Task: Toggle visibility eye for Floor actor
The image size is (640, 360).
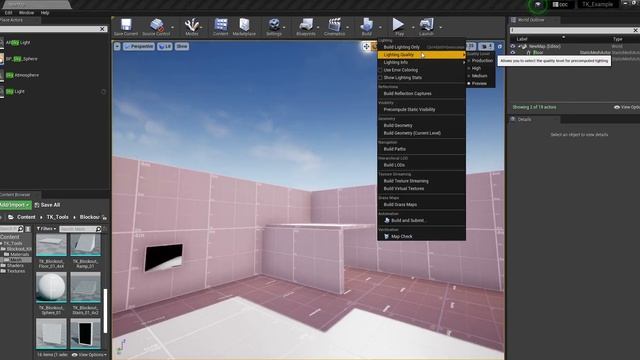Action: pyautogui.click(x=513, y=53)
